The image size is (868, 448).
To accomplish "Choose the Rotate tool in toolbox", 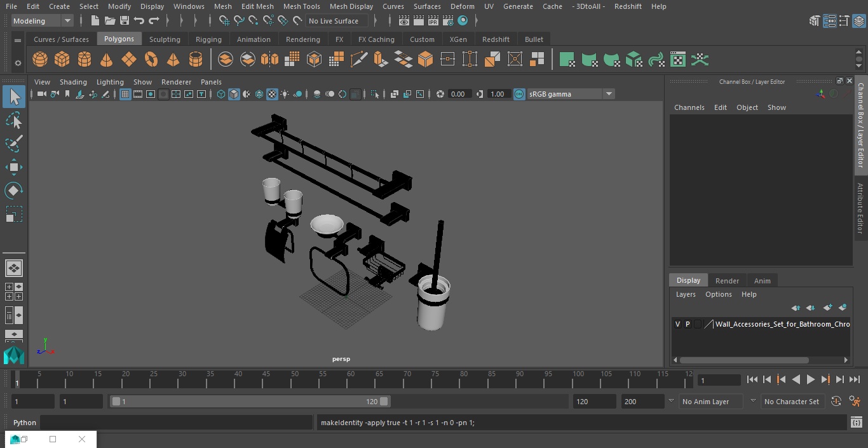I will point(14,191).
